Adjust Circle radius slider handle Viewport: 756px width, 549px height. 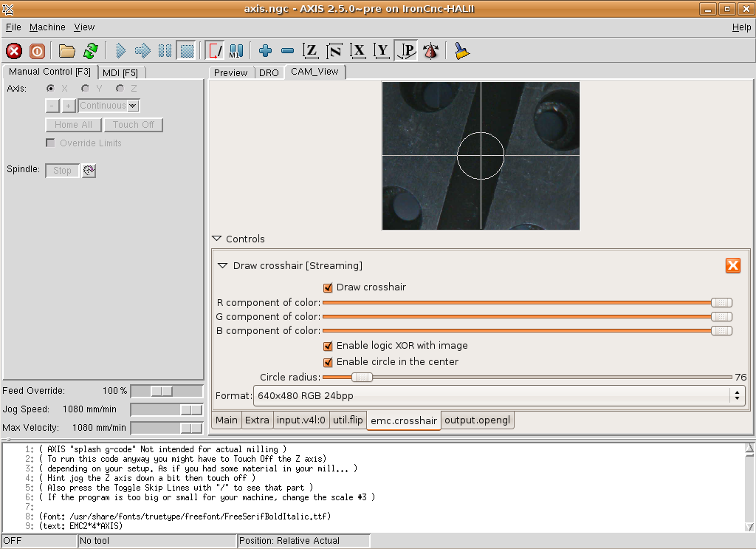coord(362,378)
